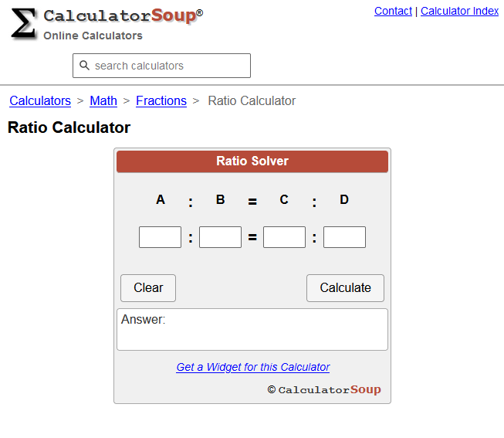This screenshot has height=438, width=504.
Task: Go to Calculators breadcrumb
Action: pyautogui.click(x=40, y=100)
